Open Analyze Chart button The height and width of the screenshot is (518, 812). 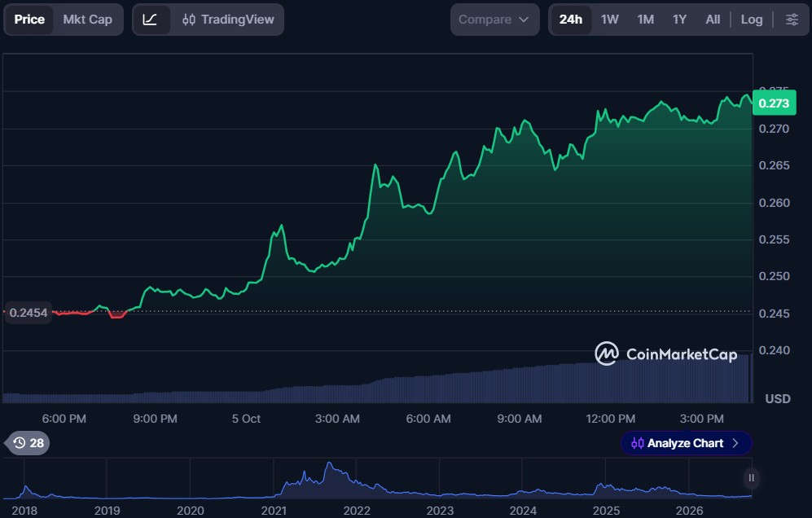click(686, 443)
